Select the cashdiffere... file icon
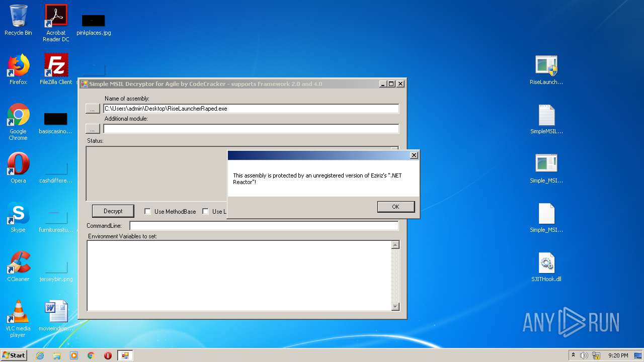The width and height of the screenshot is (644, 362). coord(56,172)
